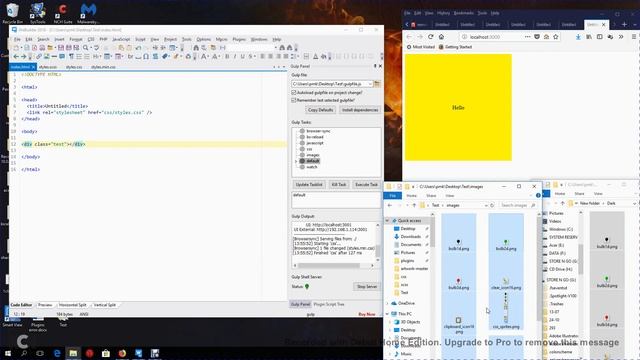Click folder browse icon next to gulpfile path
Image resolution: width=640 pixels, height=360 pixels.
click(378, 84)
